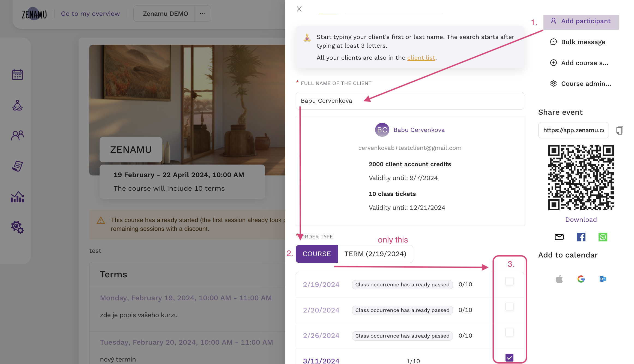Select the COURSE order type tab

pos(316,254)
